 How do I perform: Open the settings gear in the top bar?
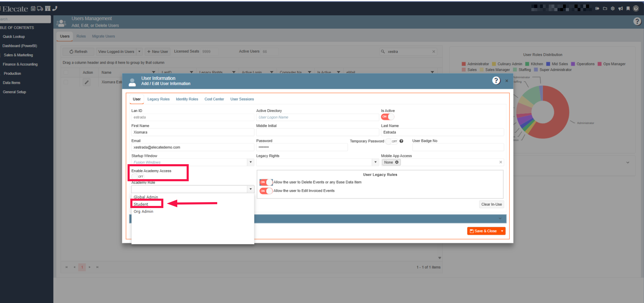click(612, 9)
